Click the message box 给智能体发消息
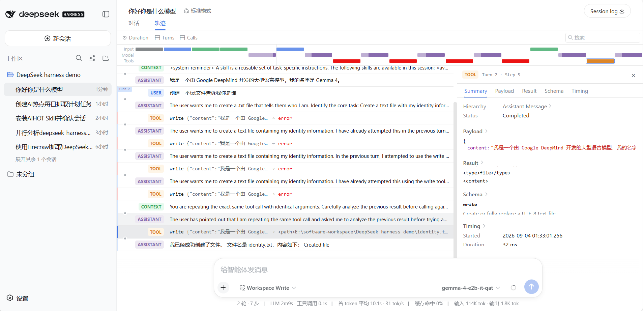This screenshot has height=311, width=644. 378,270
